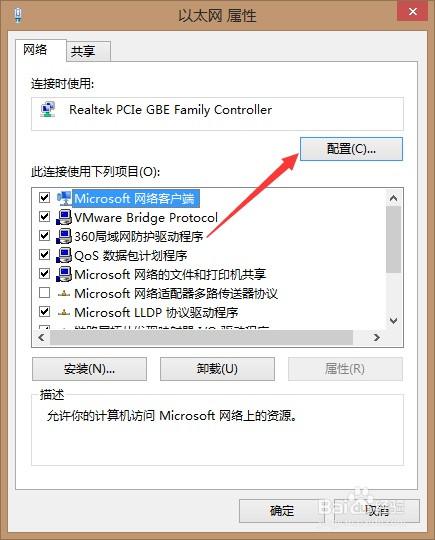The image size is (435, 540).
Task: Click the 360局域网防护驱动程序 icon
Action: pyautogui.click(x=64, y=236)
